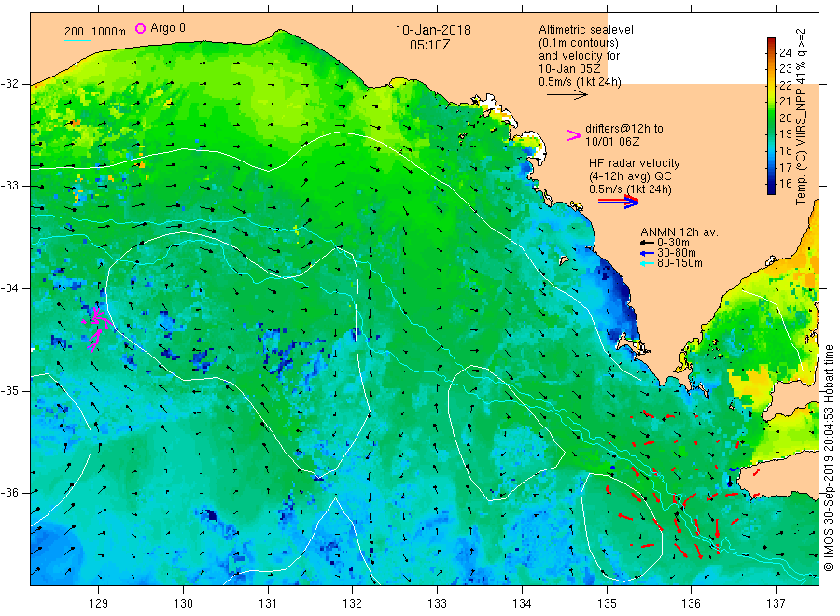Click the '10-Jan 05Z' legend text
Image resolution: width=840 pixels, height=616 pixels.
pyautogui.click(x=569, y=68)
